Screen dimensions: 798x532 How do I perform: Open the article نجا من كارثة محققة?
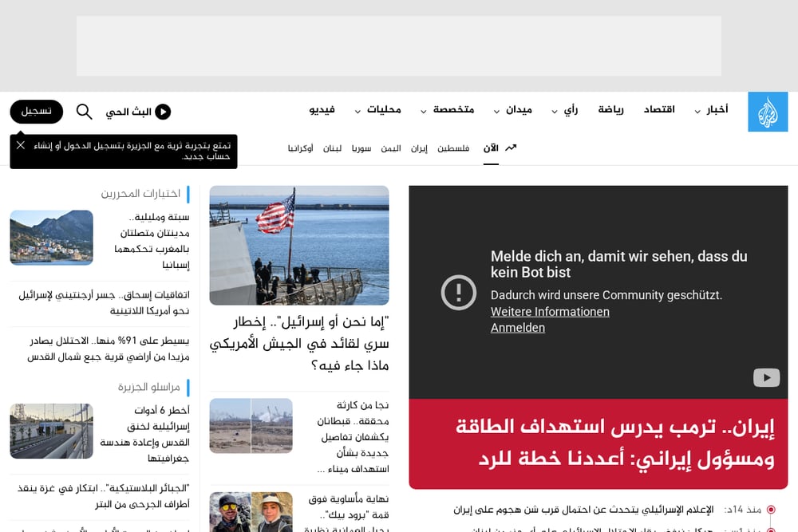coord(354,437)
